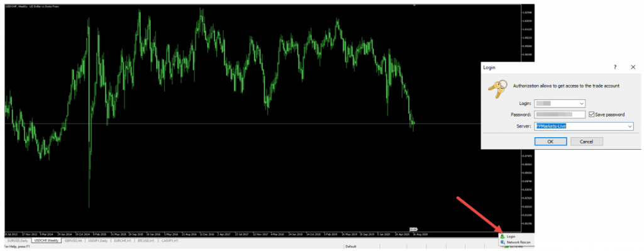Viewport: 644px width, 251px height.
Task: Click the Default profile in status bar
Action: click(351, 247)
